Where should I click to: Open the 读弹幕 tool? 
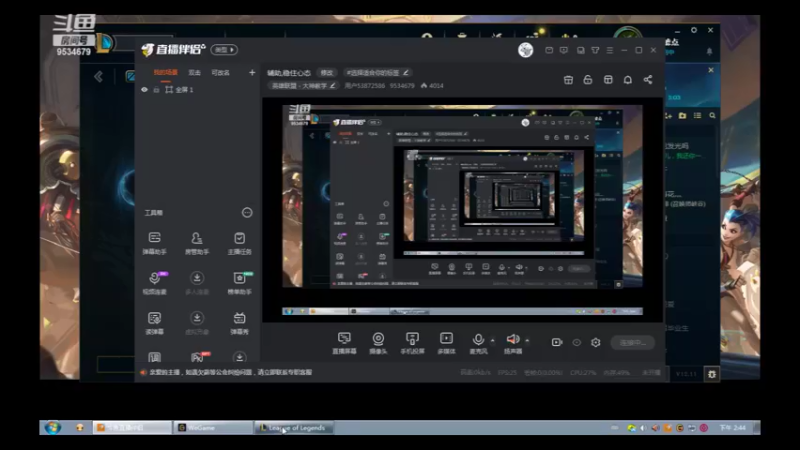coord(154,323)
